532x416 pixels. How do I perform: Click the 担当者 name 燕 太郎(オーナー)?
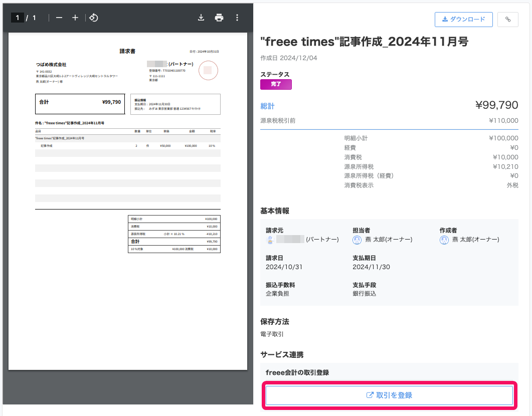[x=389, y=240]
